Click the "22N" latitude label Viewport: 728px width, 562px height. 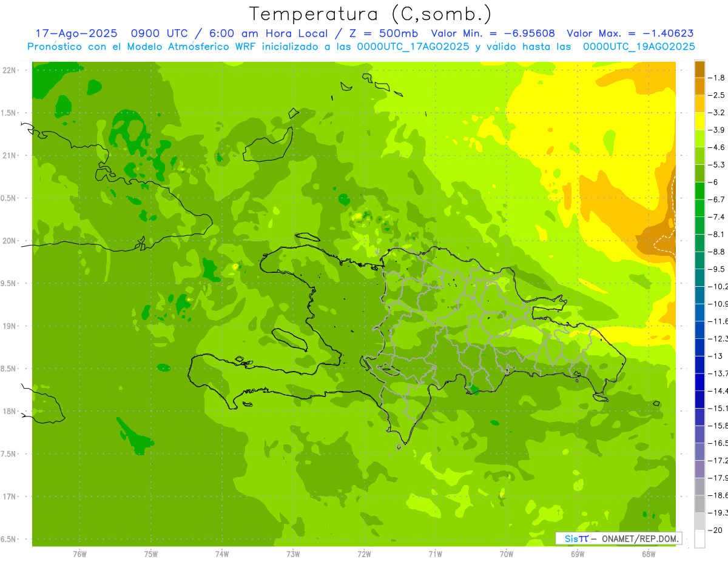click(x=10, y=70)
